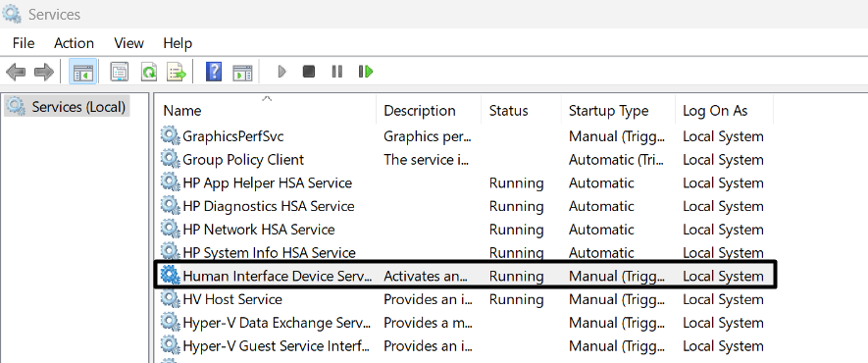This screenshot has width=868, height=363.
Task: Open the View menu
Action: (129, 43)
